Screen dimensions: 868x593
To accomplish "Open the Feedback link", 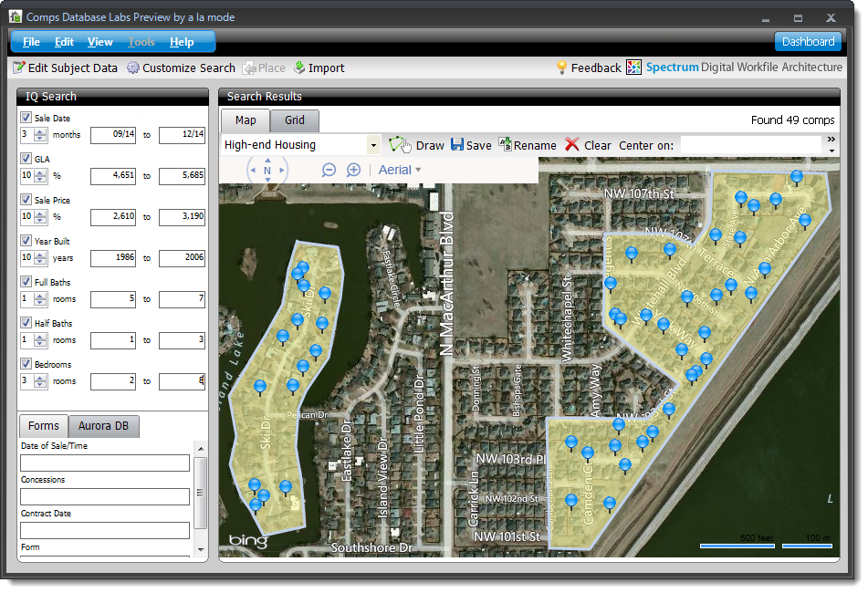I will click(589, 68).
